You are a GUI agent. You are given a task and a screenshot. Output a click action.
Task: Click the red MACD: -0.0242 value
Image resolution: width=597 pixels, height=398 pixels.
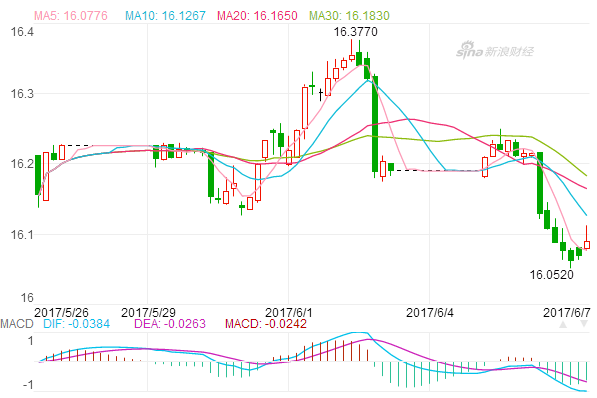tap(266, 324)
